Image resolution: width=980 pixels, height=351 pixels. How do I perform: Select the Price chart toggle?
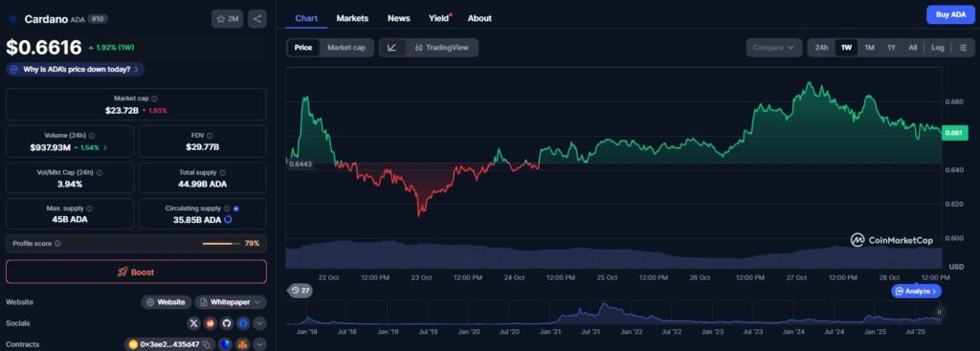[303, 48]
